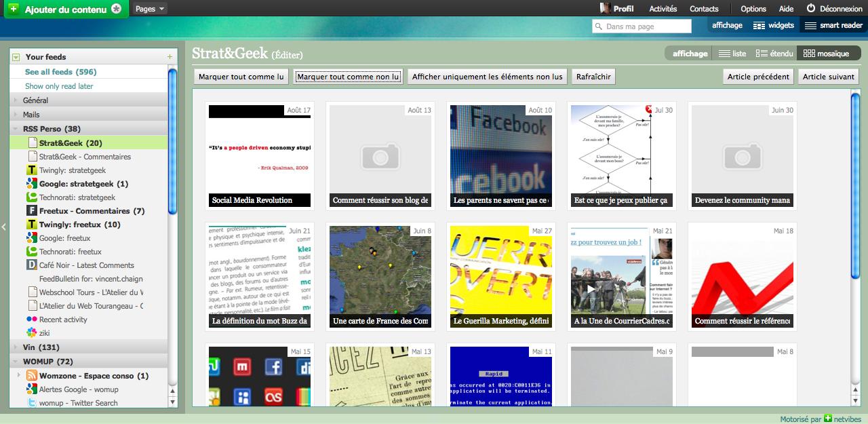This screenshot has height=424, width=868.
Task: Open the Options menu
Action: tap(753, 9)
